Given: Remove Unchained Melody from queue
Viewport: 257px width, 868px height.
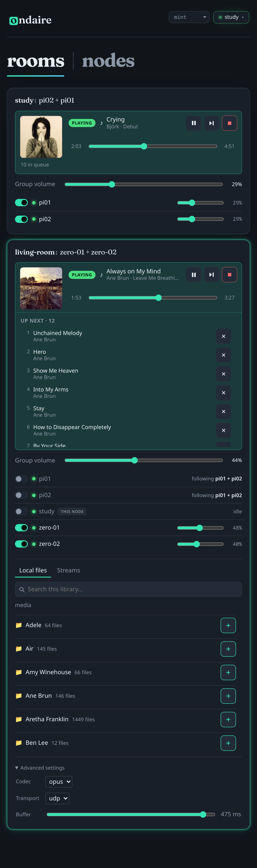Looking at the screenshot, I should pos(223,336).
